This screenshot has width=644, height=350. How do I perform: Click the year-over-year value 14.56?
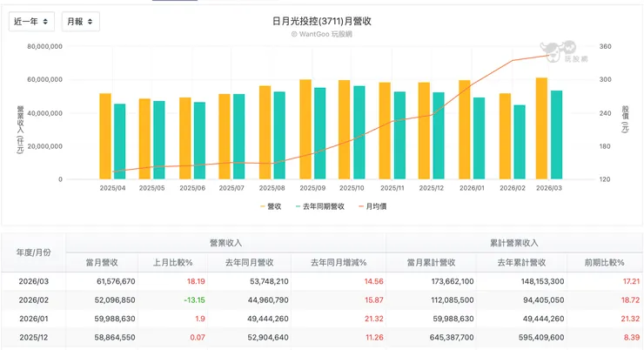pos(373,281)
